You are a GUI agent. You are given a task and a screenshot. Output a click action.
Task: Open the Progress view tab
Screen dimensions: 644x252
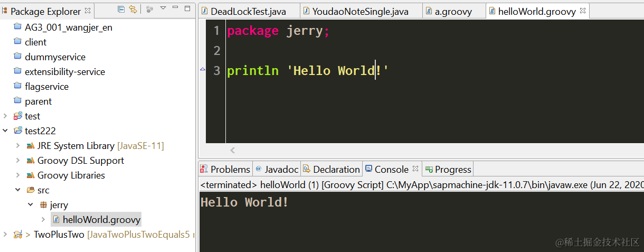[x=448, y=169]
